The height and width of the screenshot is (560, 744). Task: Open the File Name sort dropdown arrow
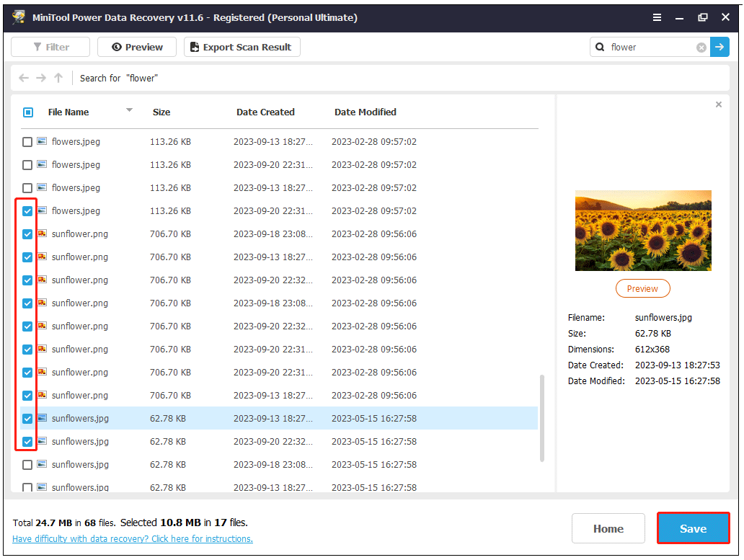point(129,110)
